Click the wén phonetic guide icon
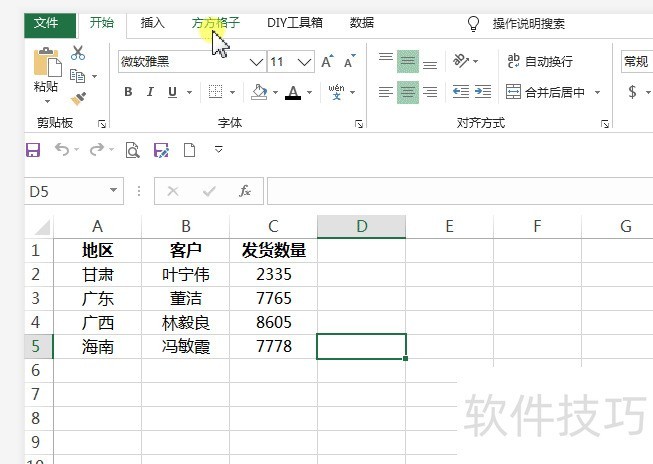Image resolution: width=653 pixels, height=464 pixels. pos(336,92)
